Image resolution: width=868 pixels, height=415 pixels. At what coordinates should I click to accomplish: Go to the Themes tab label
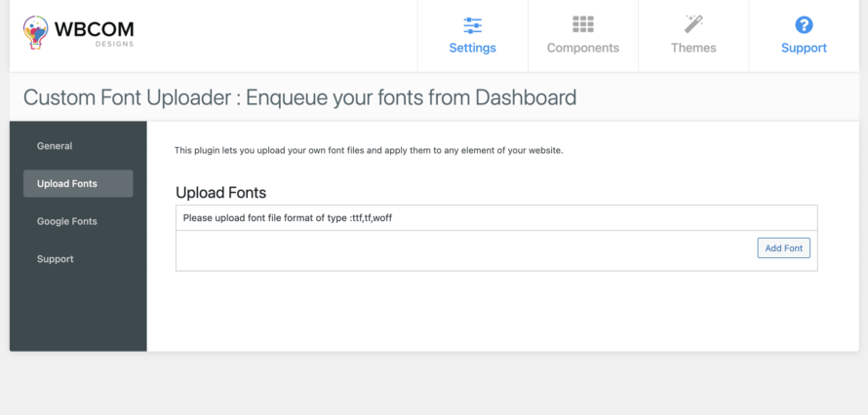(x=693, y=48)
